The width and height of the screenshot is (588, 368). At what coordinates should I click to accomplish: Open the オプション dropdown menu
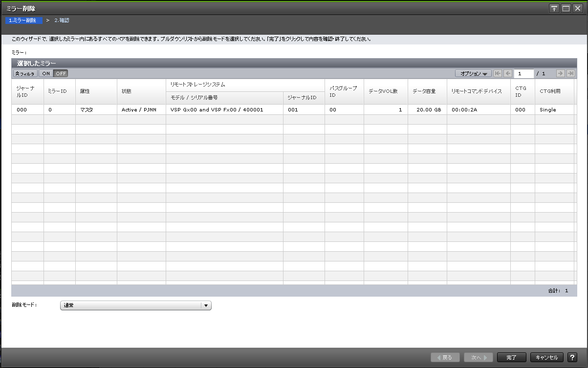(x=473, y=73)
